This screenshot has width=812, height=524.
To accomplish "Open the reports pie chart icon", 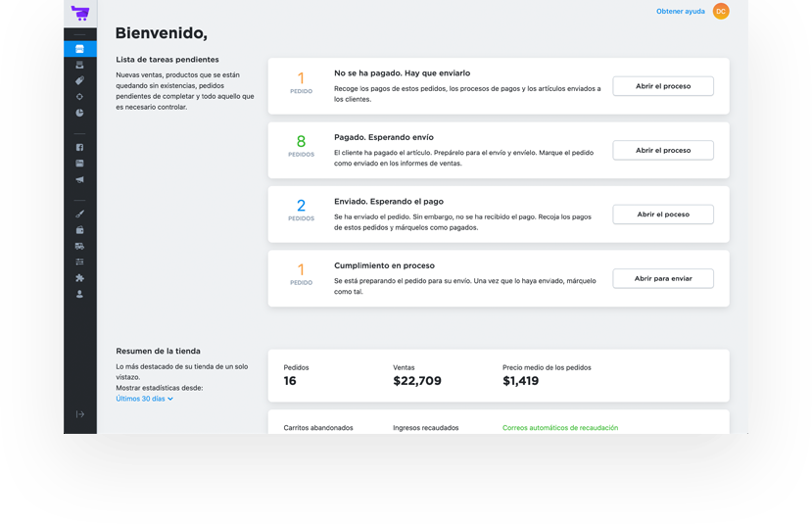I will coord(79,113).
